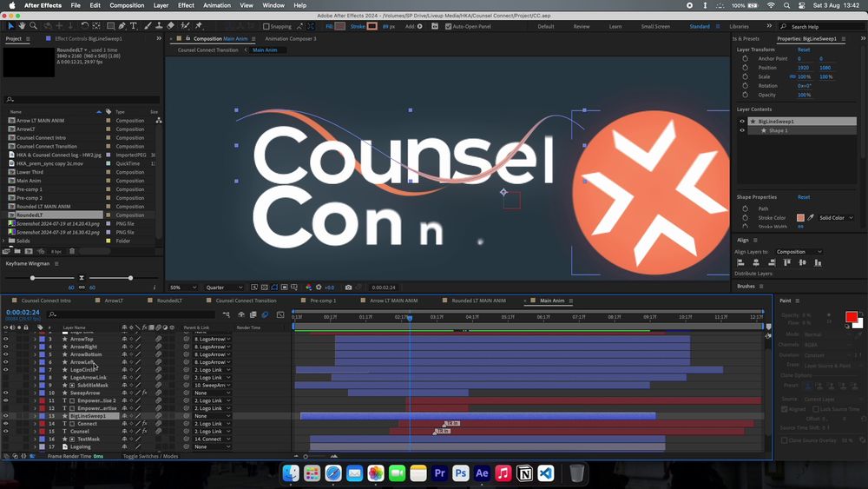
Task: Select the Hand tool
Action: [22, 26]
